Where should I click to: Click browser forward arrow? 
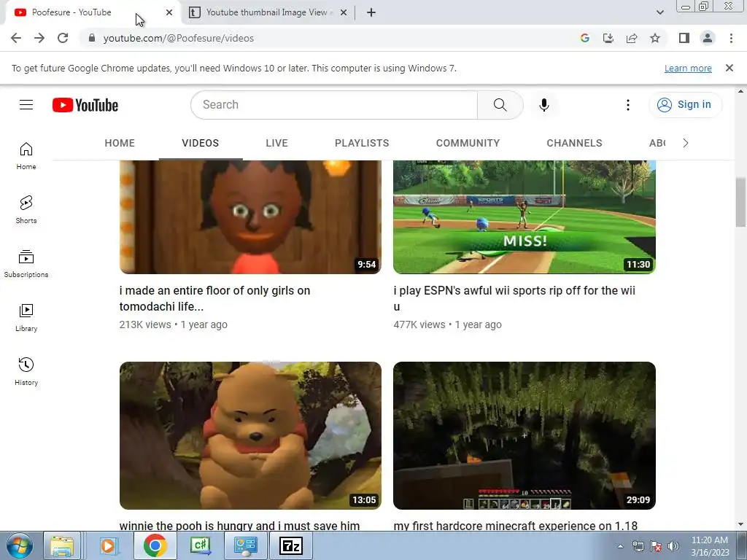click(39, 38)
